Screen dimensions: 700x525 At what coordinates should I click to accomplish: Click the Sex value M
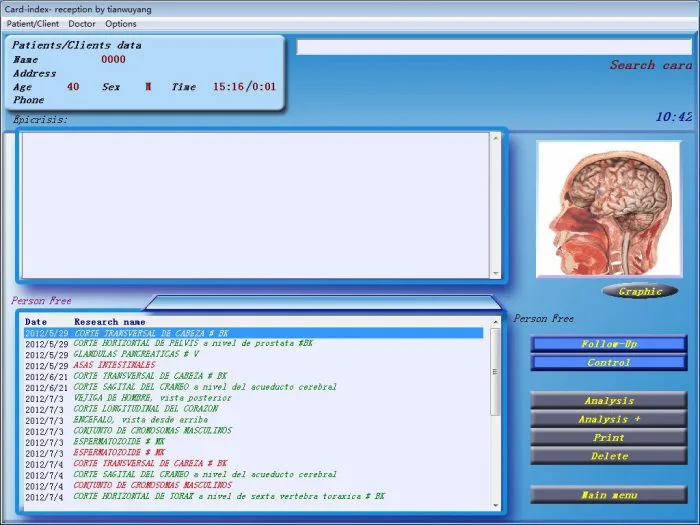148,87
